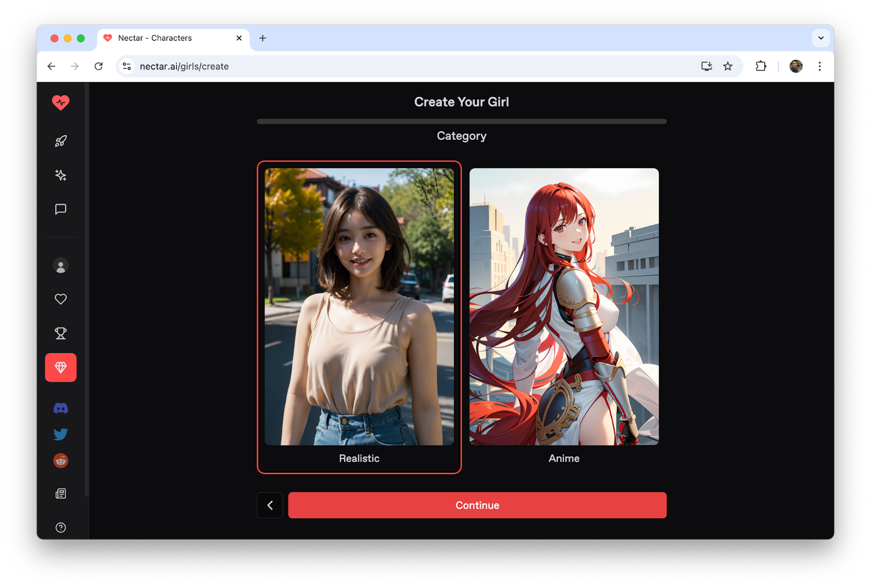Go forward in browser history

coord(75,66)
